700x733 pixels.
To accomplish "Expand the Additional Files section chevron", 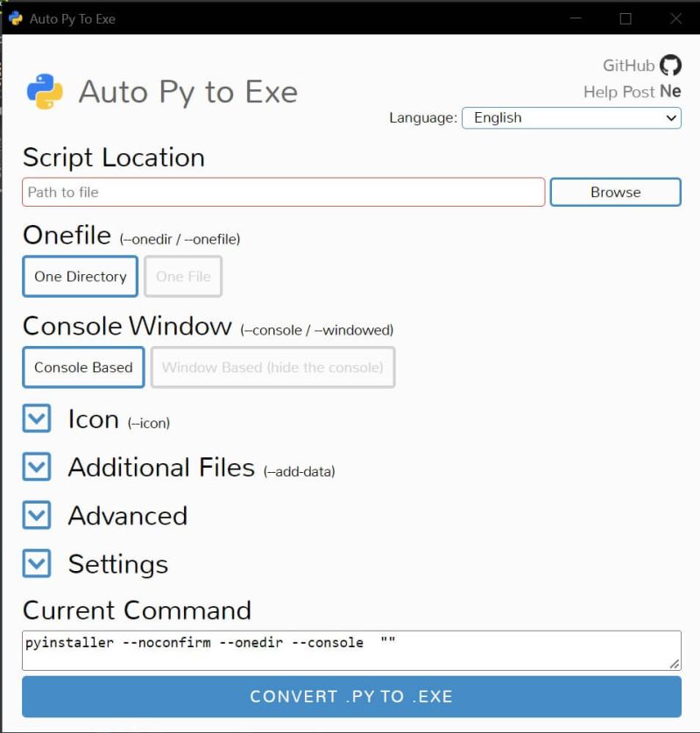I will click(37, 467).
